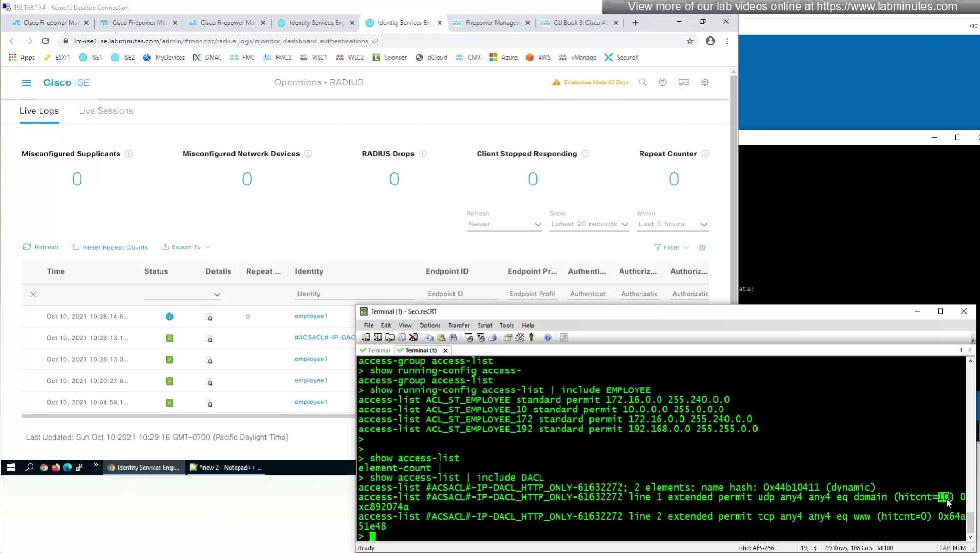Expand the Status filter dropdown

(x=217, y=294)
